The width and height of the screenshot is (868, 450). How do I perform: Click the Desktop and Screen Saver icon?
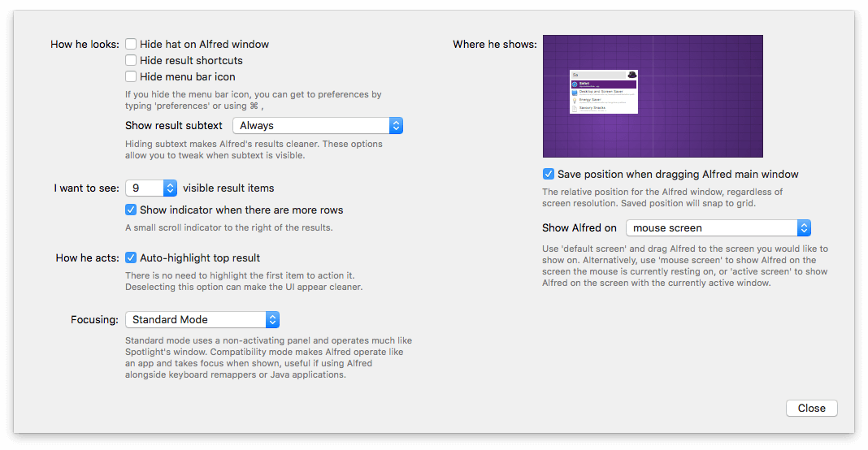click(x=575, y=92)
